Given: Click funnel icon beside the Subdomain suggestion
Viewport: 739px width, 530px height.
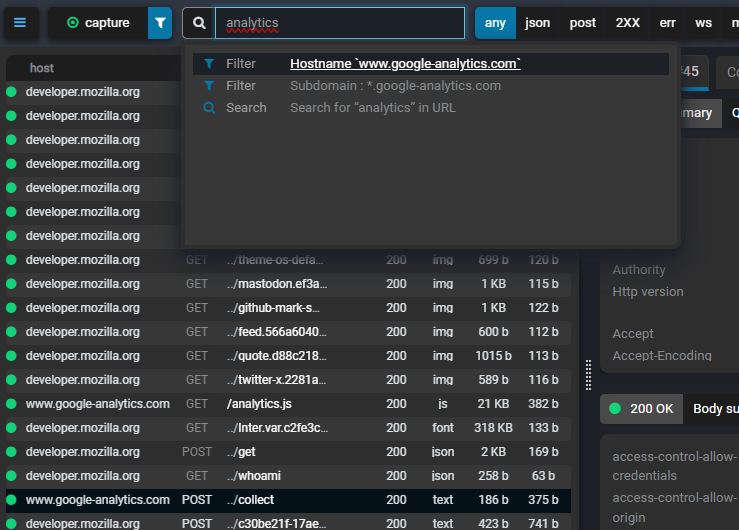Looking at the screenshot, I should tap(209, 86).
